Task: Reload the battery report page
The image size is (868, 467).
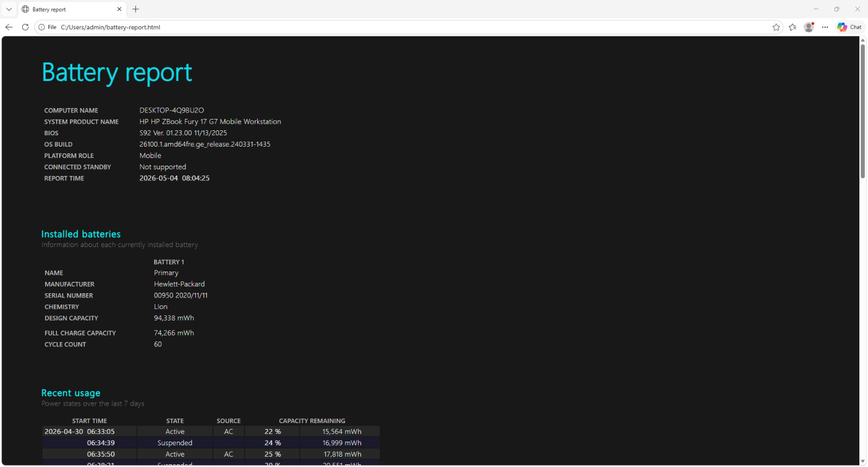Action: tap(25, 27)
